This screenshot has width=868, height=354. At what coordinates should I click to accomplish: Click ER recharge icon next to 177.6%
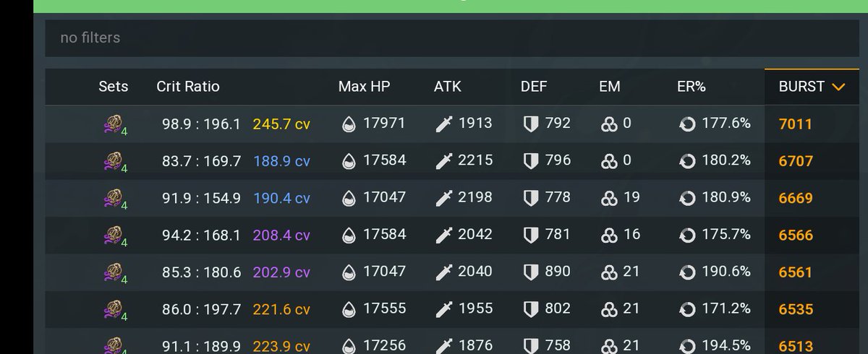[687, 124]
